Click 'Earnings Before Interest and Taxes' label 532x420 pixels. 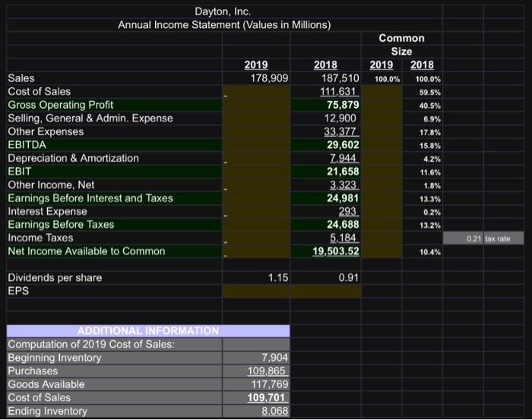(x=90, y=198)
